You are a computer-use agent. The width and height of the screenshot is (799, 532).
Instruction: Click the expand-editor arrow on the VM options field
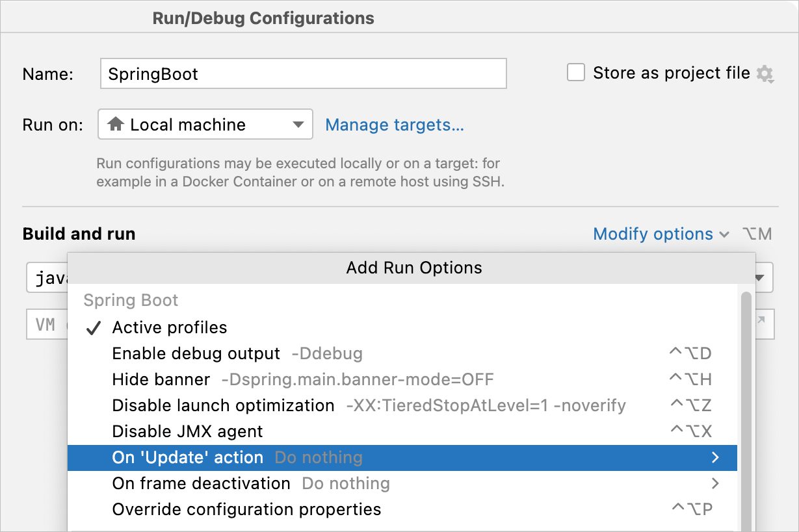[761, 323]
